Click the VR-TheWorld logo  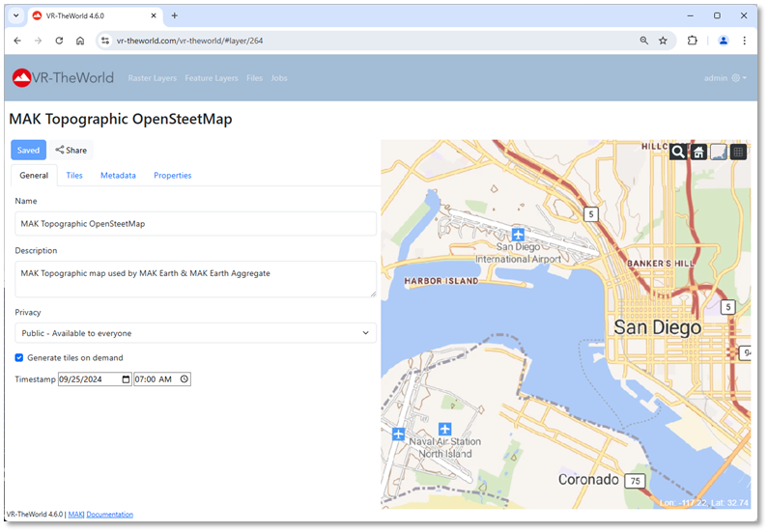[63, 78]
